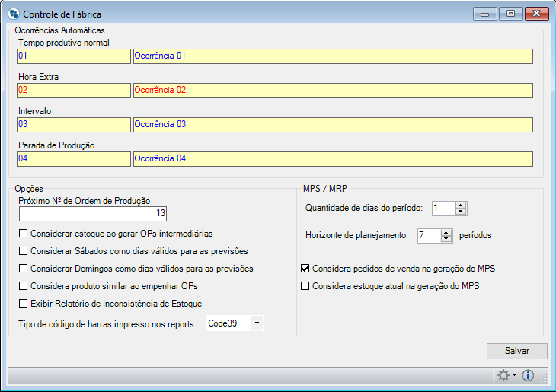Image resolution: width=556 pixels, height=392 pixels.
Task: Check Considerar Sábados como dias válidos
Action: point(24,251)
